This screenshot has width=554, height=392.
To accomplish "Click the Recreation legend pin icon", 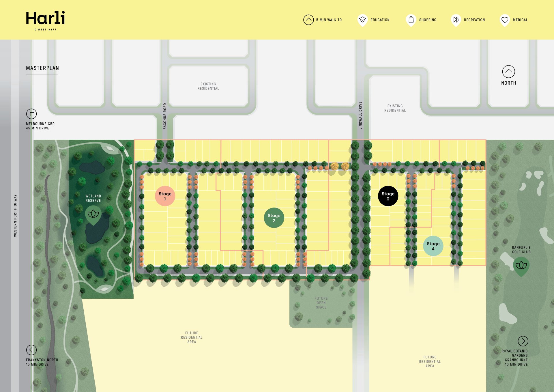I will tap(456, 20).
